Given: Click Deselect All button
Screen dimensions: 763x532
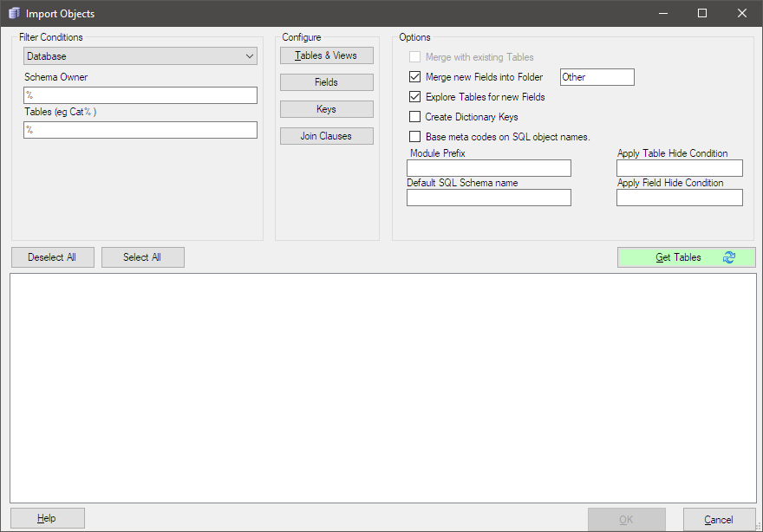Looking at the screenshot, I should click(53, 257).
